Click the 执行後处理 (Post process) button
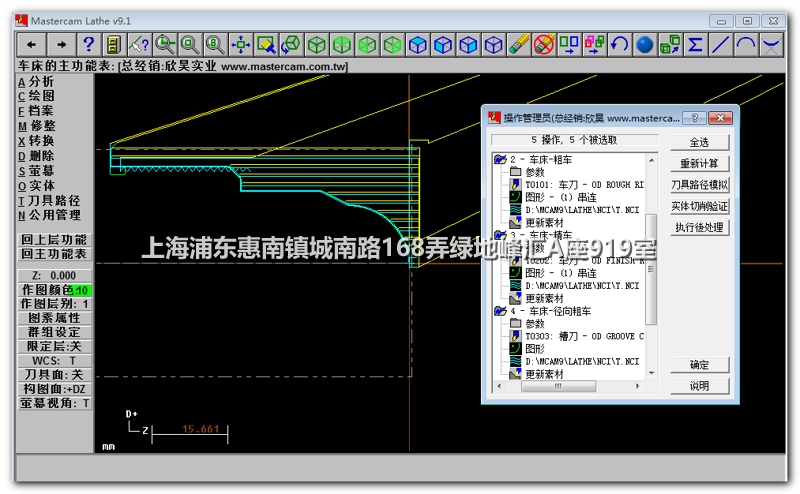The height and width of the screenshot is (494, 800). (700, 227)
